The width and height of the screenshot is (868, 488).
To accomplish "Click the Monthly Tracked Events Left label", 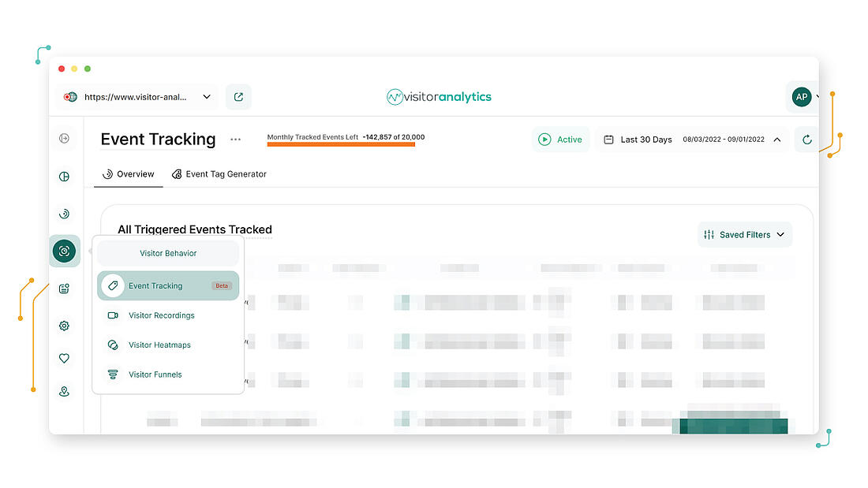I will [x=312, y=137].
